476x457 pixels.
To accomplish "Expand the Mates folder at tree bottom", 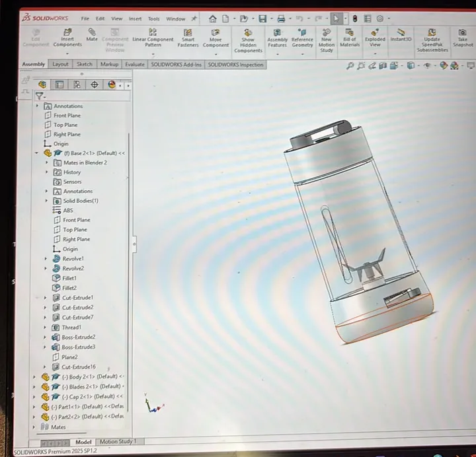I will 34,427.
